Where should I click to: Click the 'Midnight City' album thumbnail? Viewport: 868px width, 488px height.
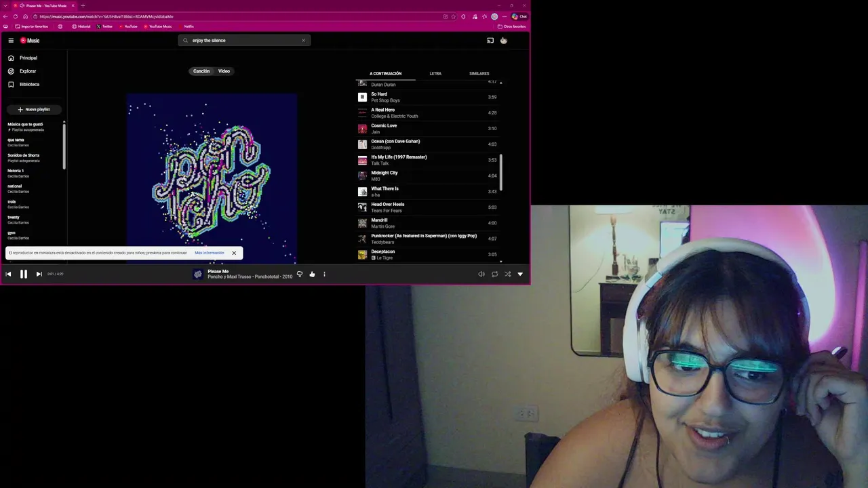coord(362,176)
